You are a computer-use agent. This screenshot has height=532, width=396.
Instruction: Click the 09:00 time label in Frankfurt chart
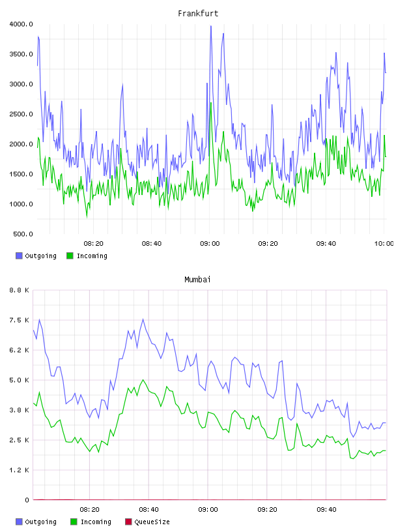point(210,244)
